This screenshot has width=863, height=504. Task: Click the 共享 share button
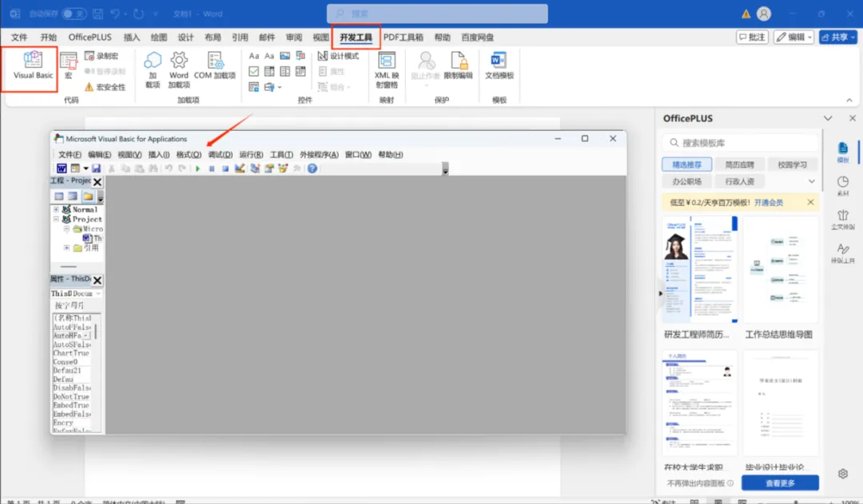[x=837, y=37]
